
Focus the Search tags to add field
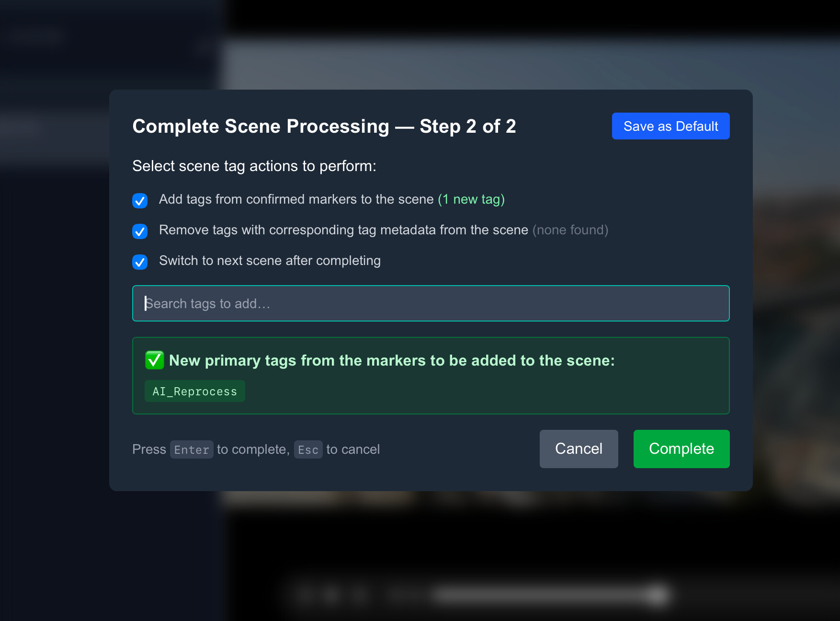coord(430,303)
